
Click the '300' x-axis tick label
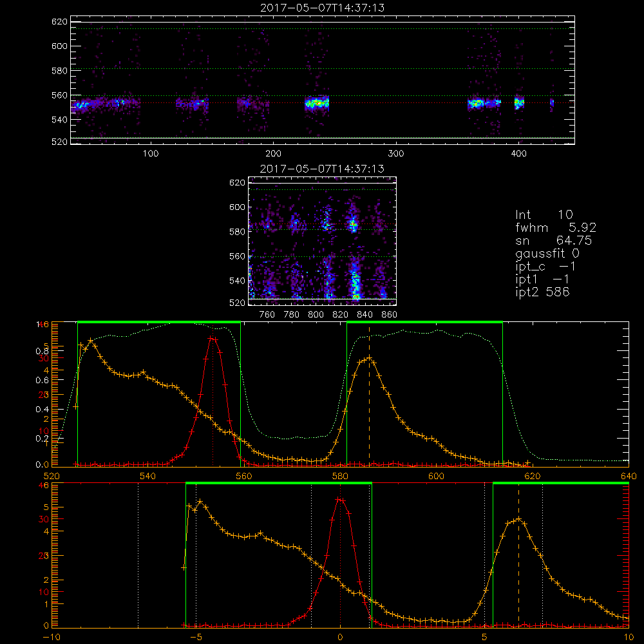click(x=396, y=154)
